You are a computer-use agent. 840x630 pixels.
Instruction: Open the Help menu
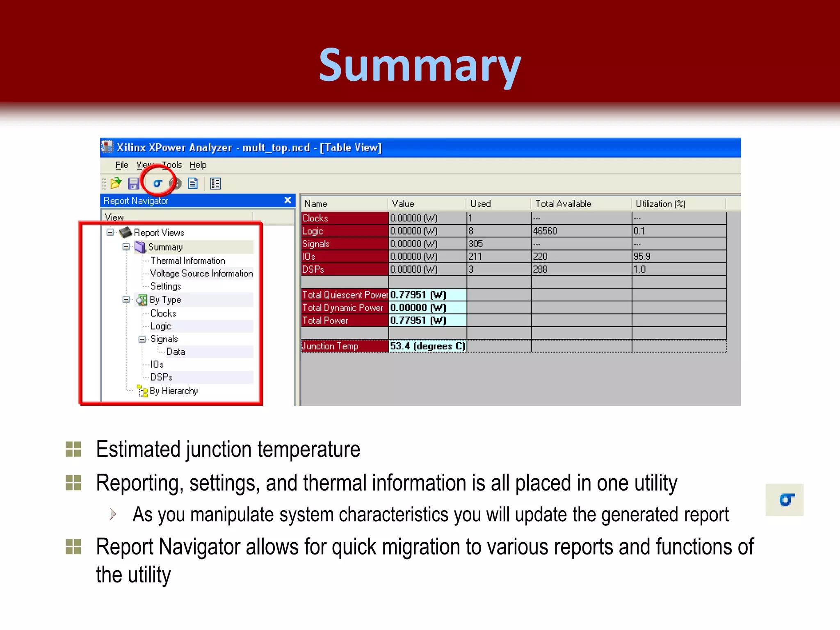pyautogui.click(x=198, y=165)
